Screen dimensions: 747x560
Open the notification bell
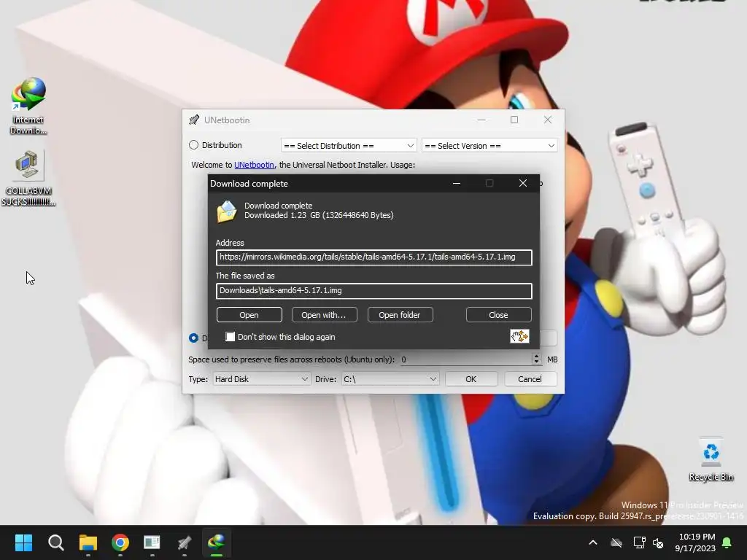click(x=727, y=542)
